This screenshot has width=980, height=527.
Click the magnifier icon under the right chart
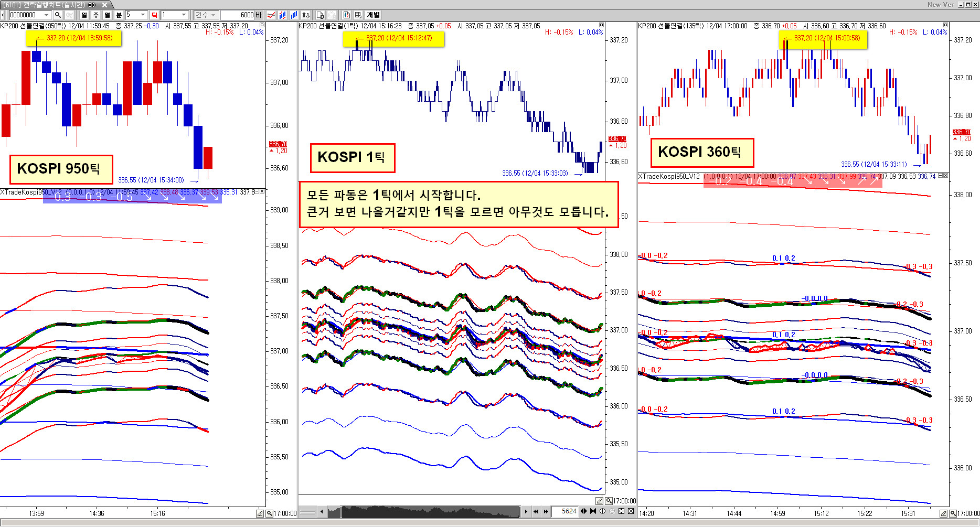click(953, 513)
